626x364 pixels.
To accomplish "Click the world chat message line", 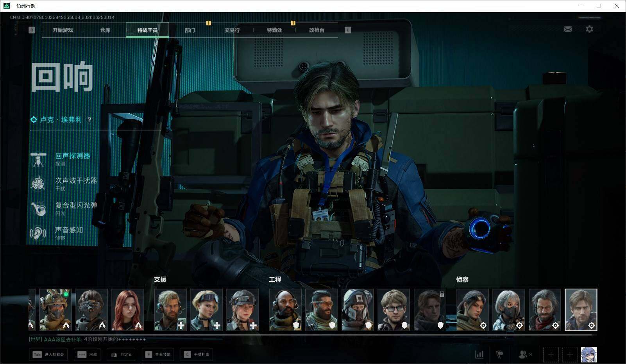I will (x=88, y=339).
